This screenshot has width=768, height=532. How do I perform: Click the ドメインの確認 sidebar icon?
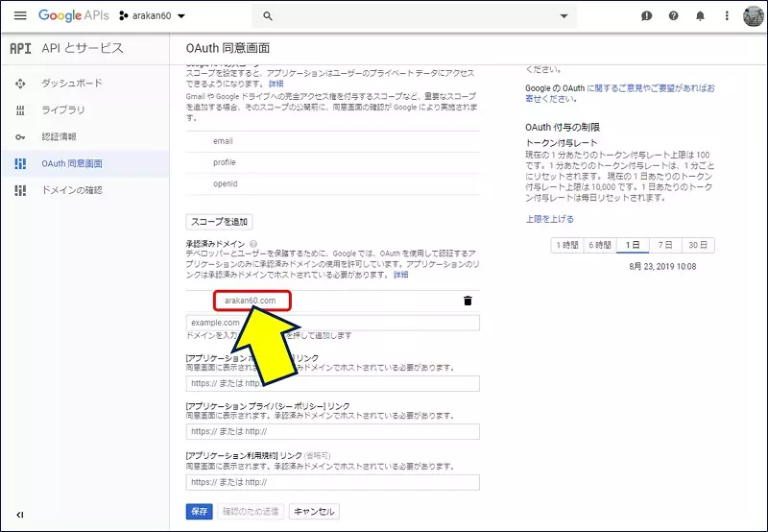pyautogui.click(x=20, y=190)
